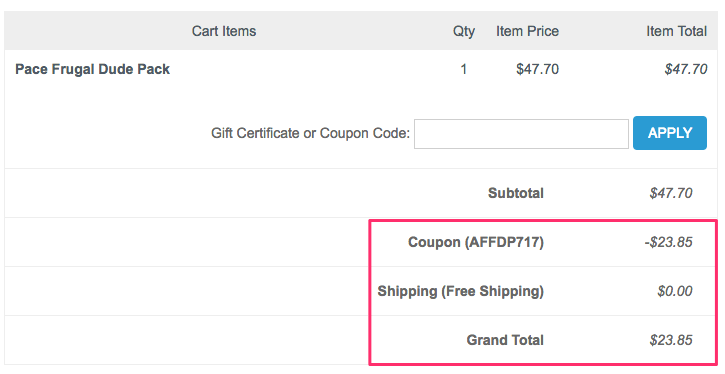The image size is (725, 374).
Task: Click the shipping cost $0.00
Action: point(675,291)
